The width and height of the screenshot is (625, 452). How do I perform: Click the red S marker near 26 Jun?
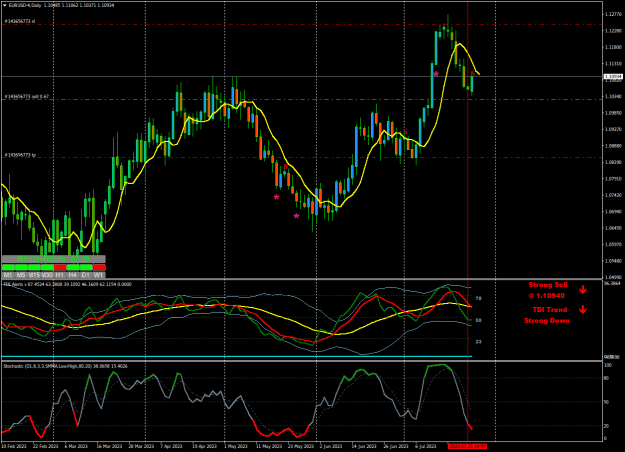405,132
